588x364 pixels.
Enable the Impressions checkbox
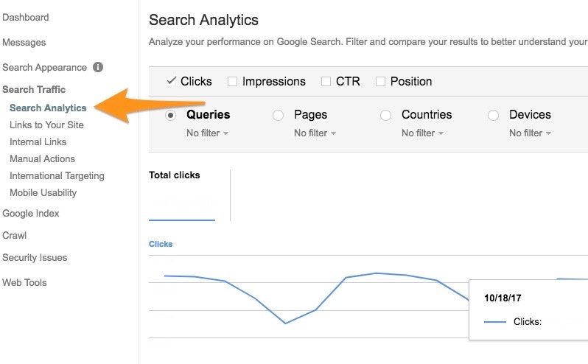tap(233, 81)
